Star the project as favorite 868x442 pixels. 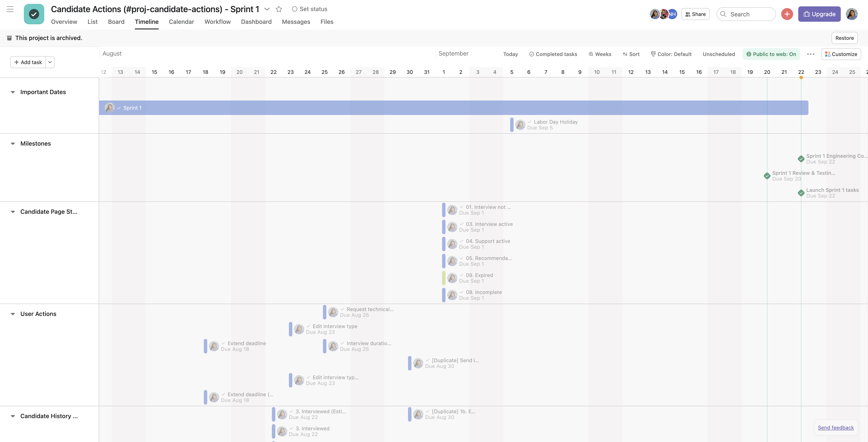coord(279,9)
